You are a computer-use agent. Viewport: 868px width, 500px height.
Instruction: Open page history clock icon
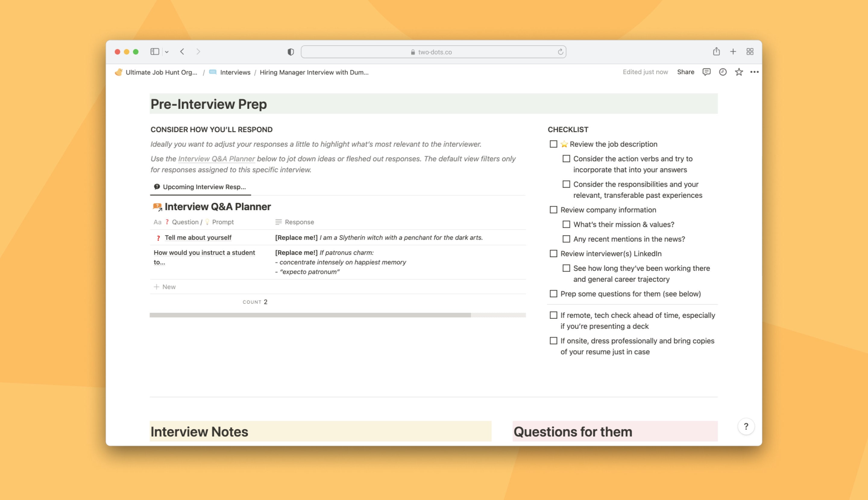(x=723, y=72)
